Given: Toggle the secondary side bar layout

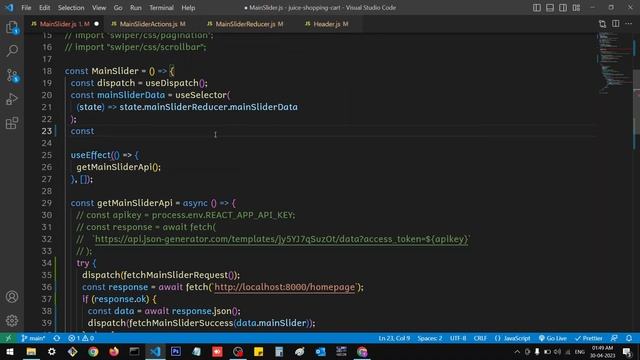Looking at the screenshot, I should pos(563,8).
